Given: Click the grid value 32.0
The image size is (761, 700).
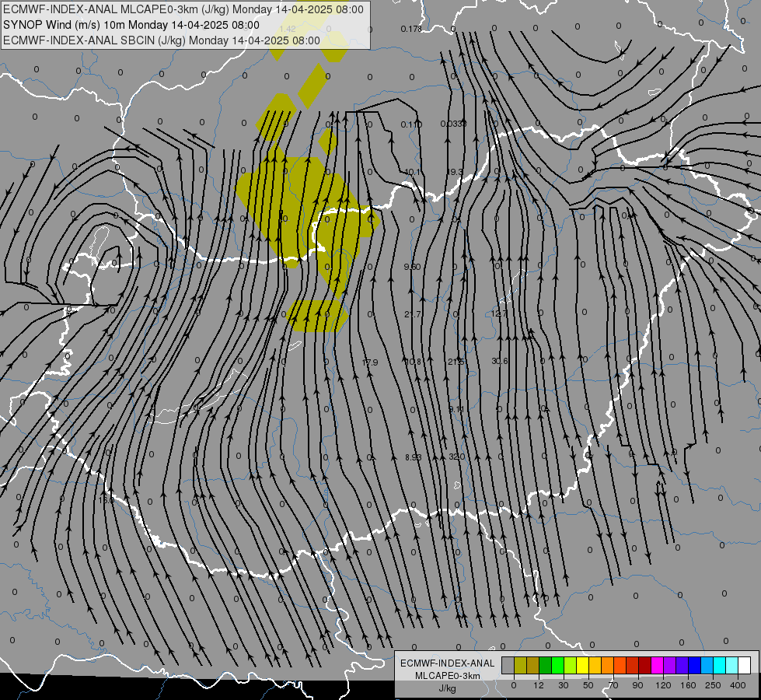Looking at the screenshot, I should (457, 457).
